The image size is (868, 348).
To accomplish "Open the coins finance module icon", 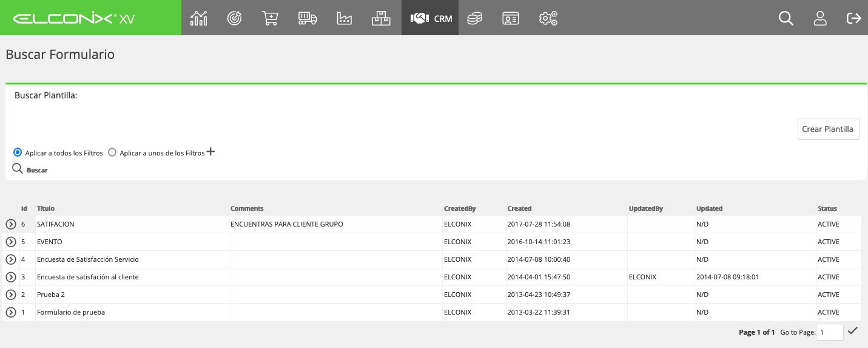I will click(474, 18).
